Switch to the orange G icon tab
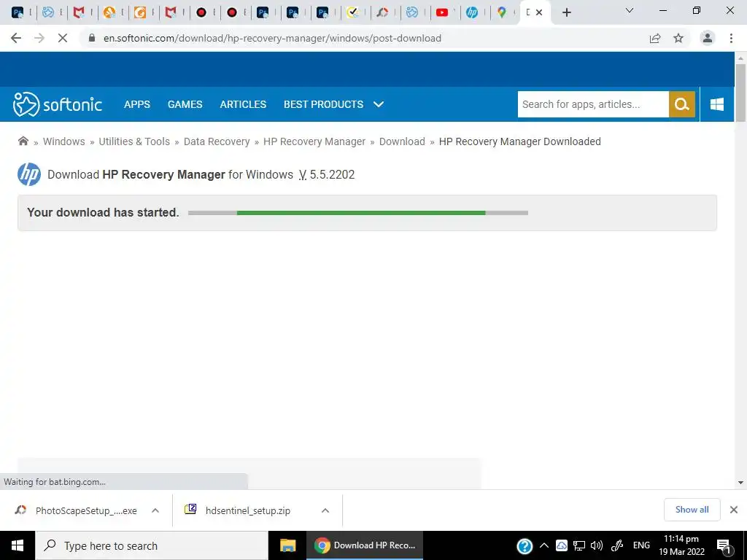 pyautogui.click(x=139, y=12)
